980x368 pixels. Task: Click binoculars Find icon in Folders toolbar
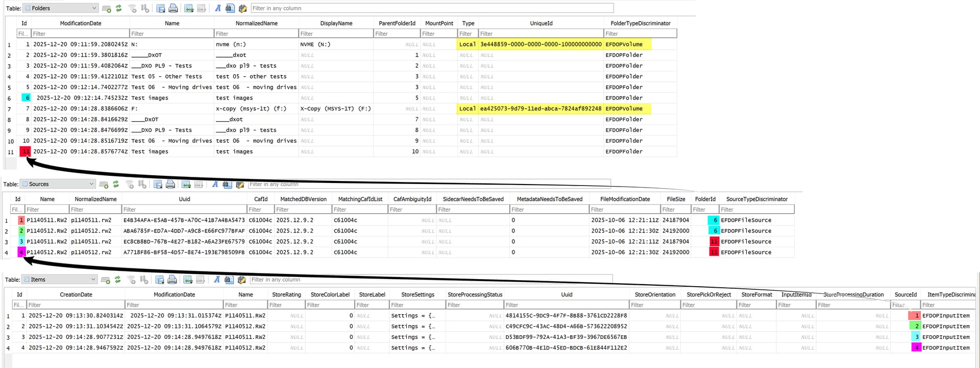coord(230,8)
